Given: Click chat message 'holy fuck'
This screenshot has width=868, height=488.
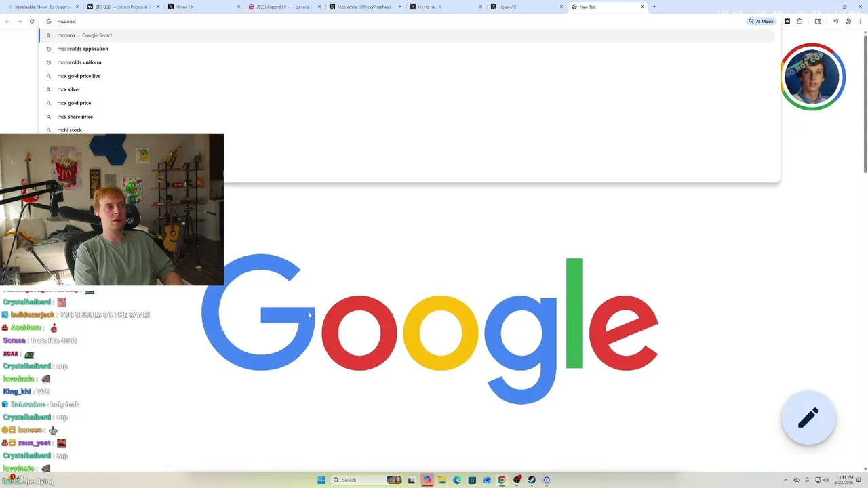Looking at the screenshot, I should pyautogui.click(x=64, y=405).
